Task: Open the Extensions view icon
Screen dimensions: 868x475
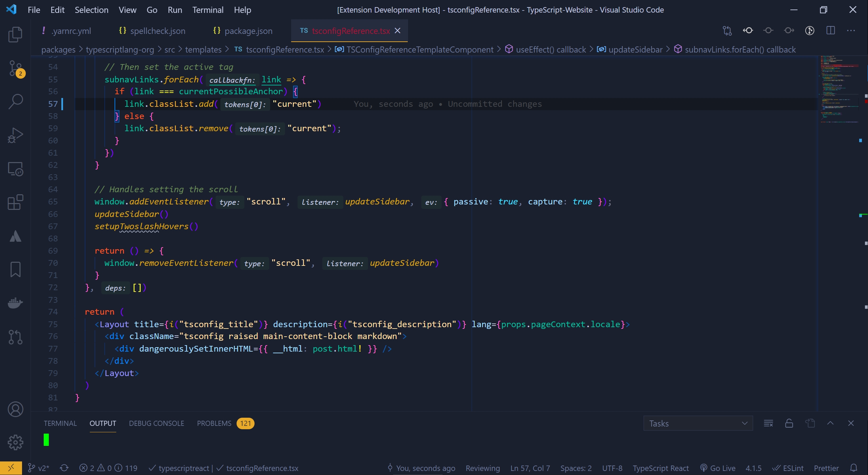Action: (15, 202)
